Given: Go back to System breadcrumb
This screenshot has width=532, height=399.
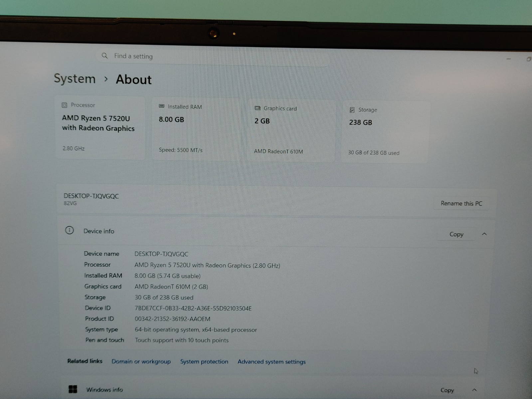Looking at the screenshot, I should pyautogui.click(x=75, y=79).
